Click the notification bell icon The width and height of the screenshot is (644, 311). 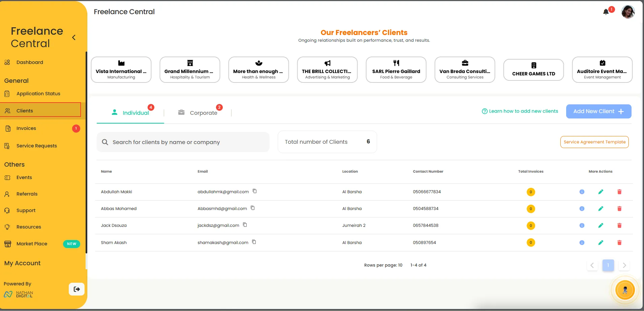(x=606, y=11)
